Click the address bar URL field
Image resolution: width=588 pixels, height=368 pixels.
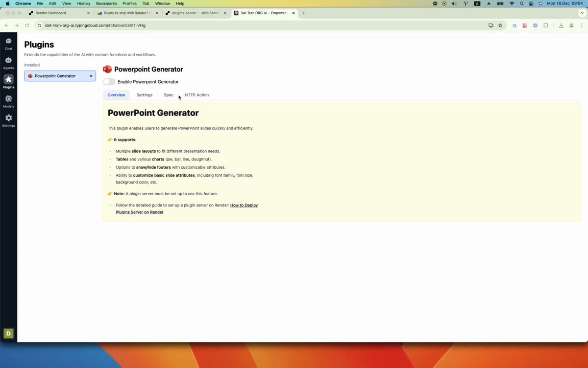[x=262, y=25]
